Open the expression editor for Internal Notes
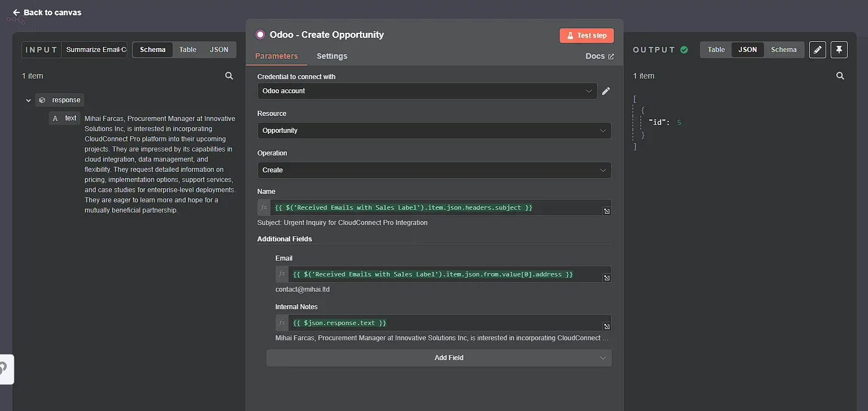 [606, 326]
